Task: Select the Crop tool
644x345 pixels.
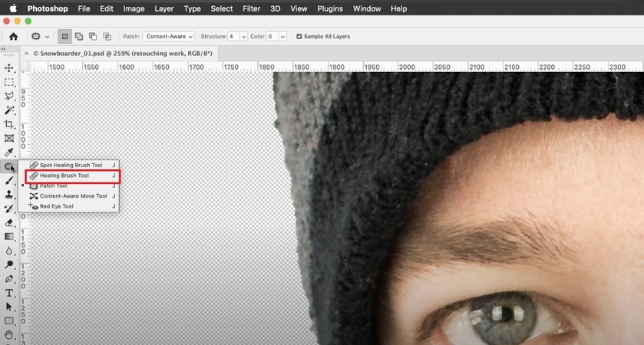Action: 9,124
